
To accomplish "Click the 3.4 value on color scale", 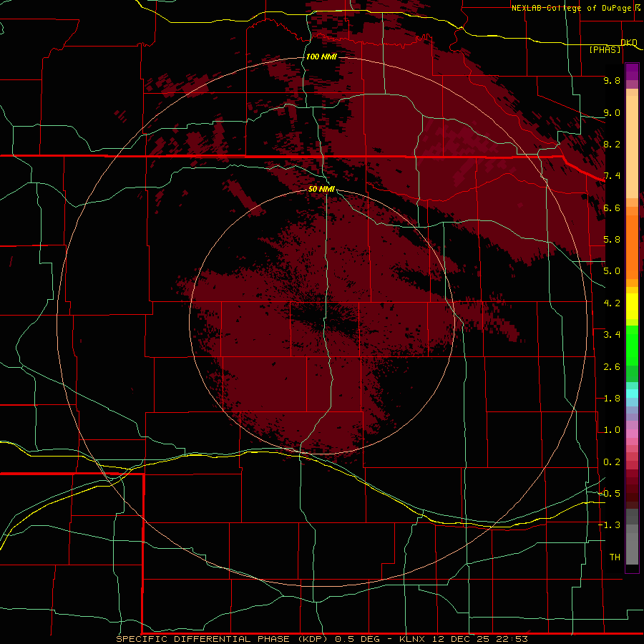I will coord(612,335).
